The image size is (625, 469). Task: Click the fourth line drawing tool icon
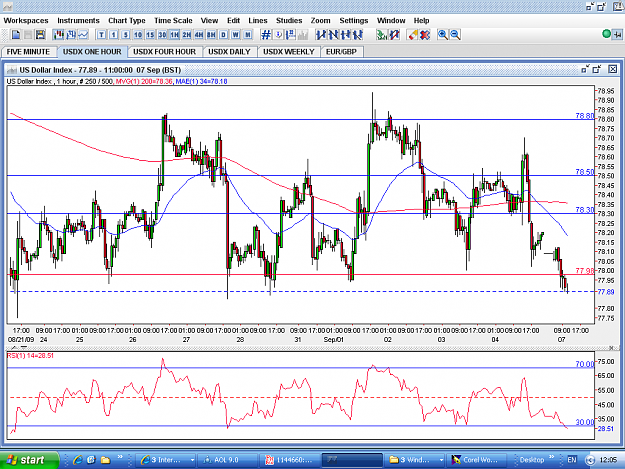pyautogui.click(x=358, y=35)
